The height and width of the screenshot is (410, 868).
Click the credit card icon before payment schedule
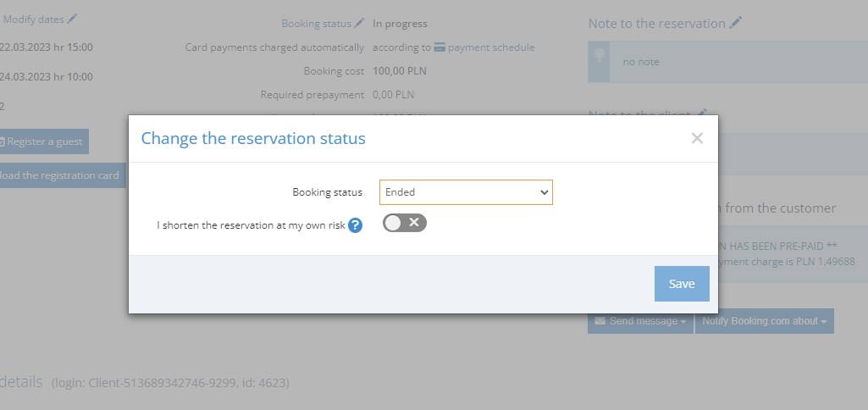[440, 47]
